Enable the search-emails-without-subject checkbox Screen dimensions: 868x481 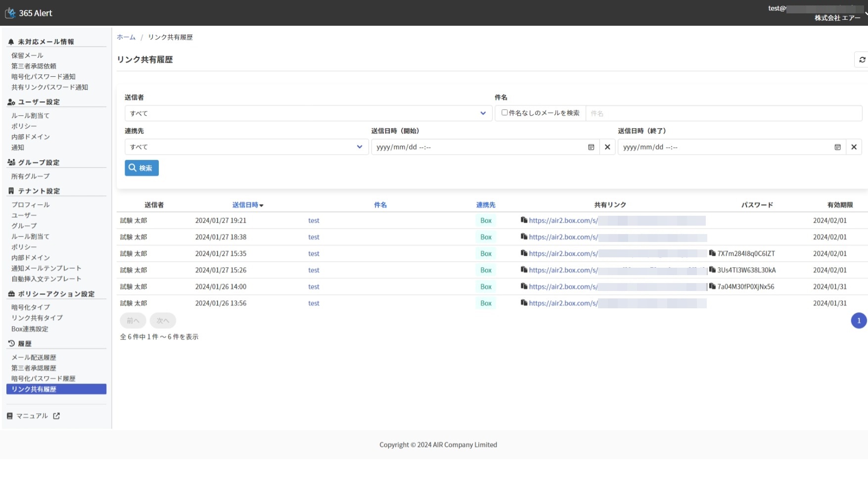point(504,113)
